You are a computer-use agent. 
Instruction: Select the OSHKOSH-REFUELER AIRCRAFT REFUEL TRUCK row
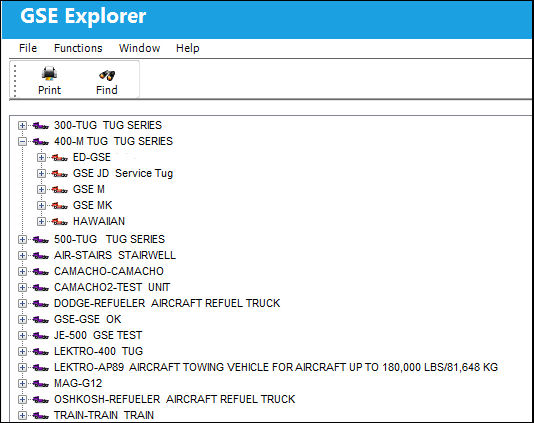(175, 400)
